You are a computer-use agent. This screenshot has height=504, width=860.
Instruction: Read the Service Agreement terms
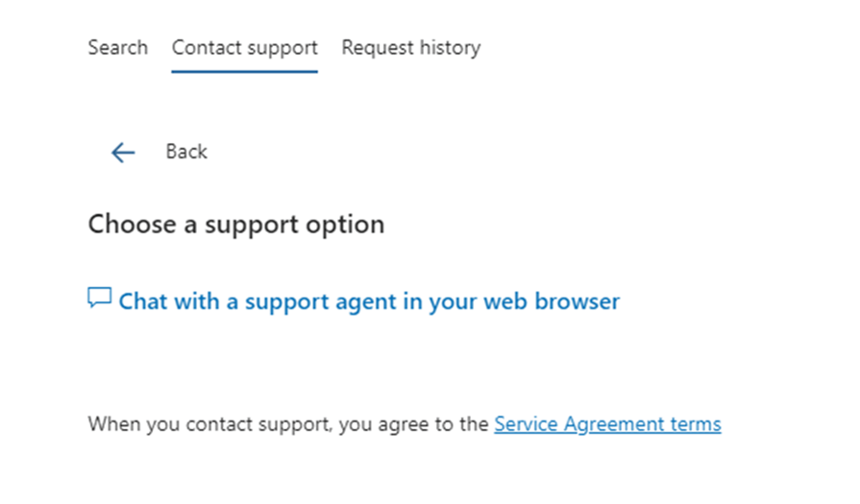tap(607, 423)
